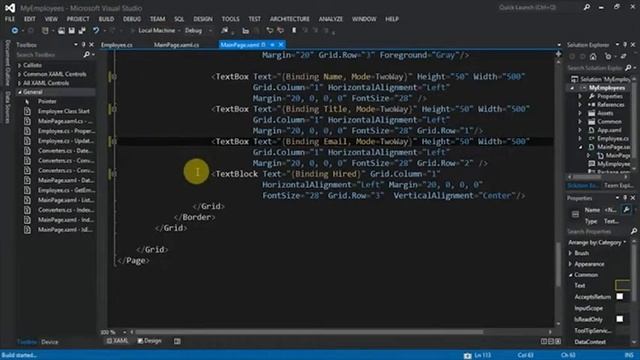Click the Home icon in Solution Explorer

[x=593, y=56]
